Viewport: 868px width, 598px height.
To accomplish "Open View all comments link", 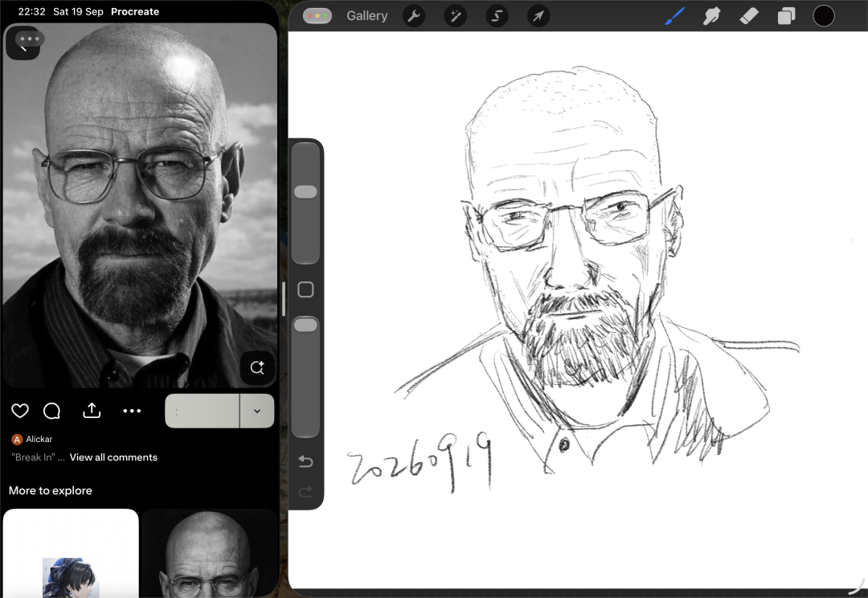I will 113,457.
